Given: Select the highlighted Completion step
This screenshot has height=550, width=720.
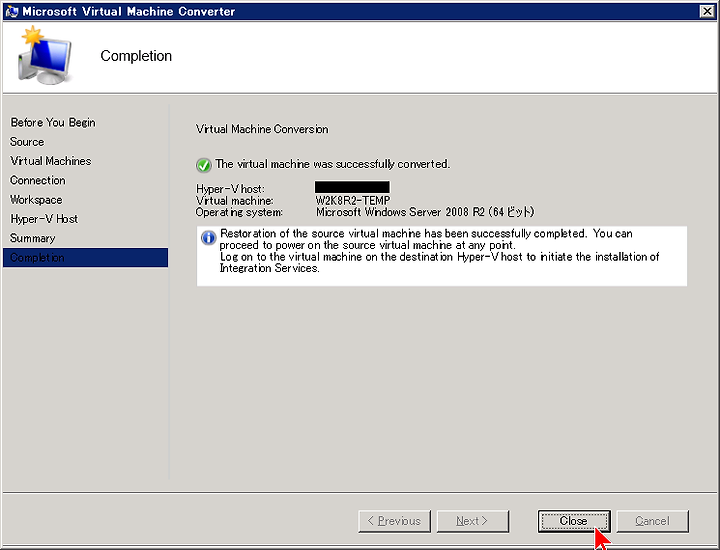Looking at the screenshot, I should tap(85, 258).
